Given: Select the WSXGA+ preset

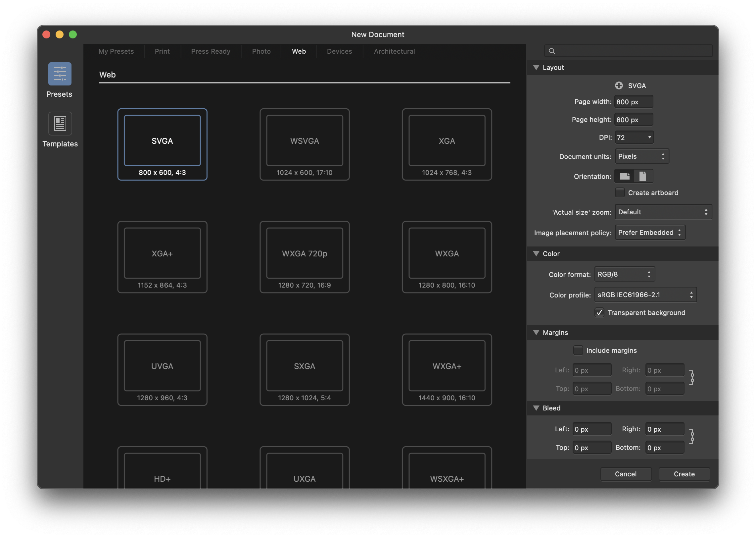Looking at the screenshot, I should pyautogui.click(x=447, y=468).
